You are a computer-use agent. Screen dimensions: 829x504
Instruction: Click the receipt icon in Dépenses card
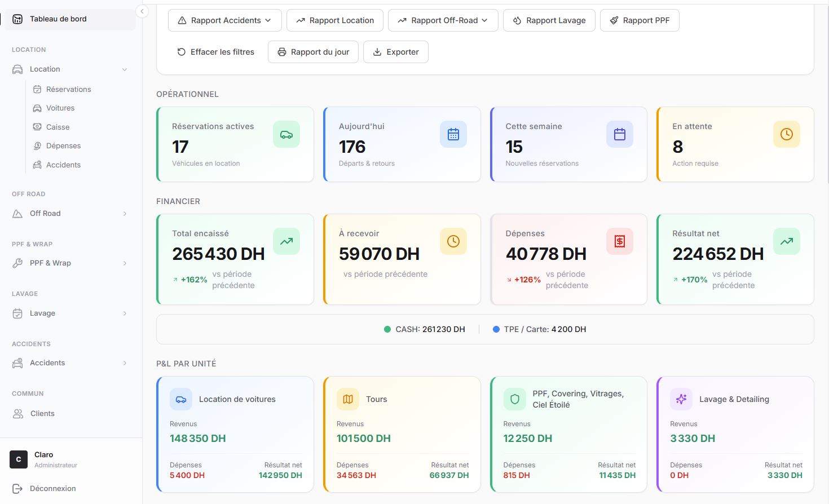619,241
